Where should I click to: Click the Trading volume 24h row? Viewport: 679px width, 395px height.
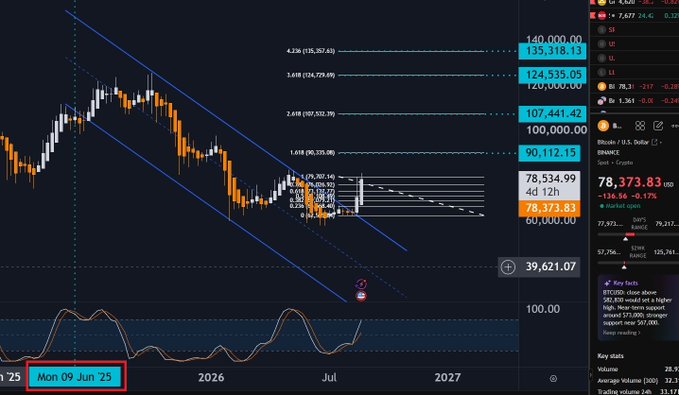(638, 392)
